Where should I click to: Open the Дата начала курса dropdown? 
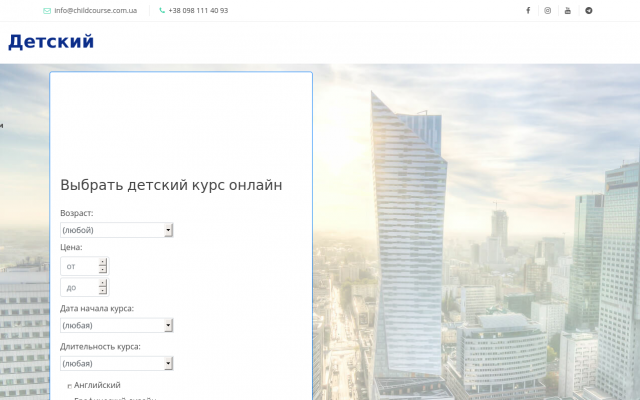pyautogui.click(x=117, y=325)
